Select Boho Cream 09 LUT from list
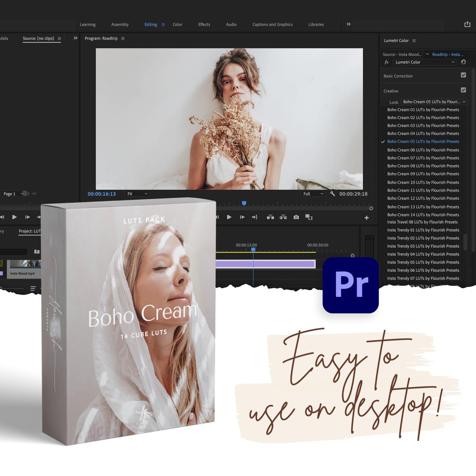476x476 pixels. 423,174
